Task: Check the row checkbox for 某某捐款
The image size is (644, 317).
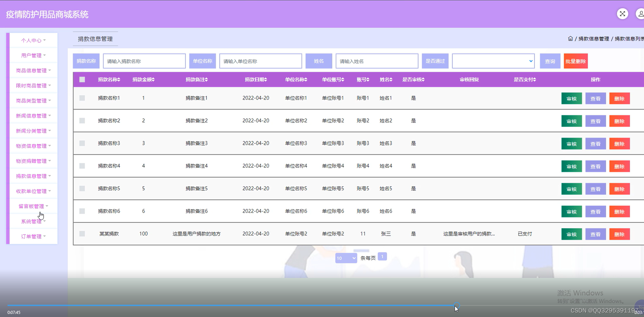Action: [82, 233]
